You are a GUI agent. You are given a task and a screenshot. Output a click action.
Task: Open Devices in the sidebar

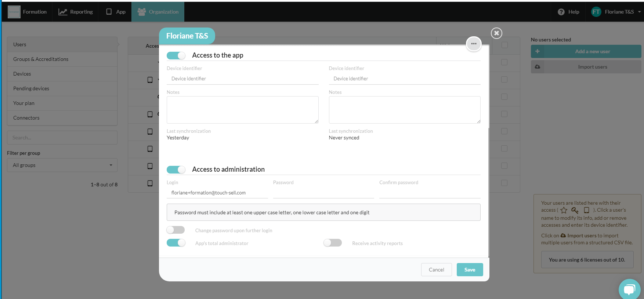(x=62, y=74)
